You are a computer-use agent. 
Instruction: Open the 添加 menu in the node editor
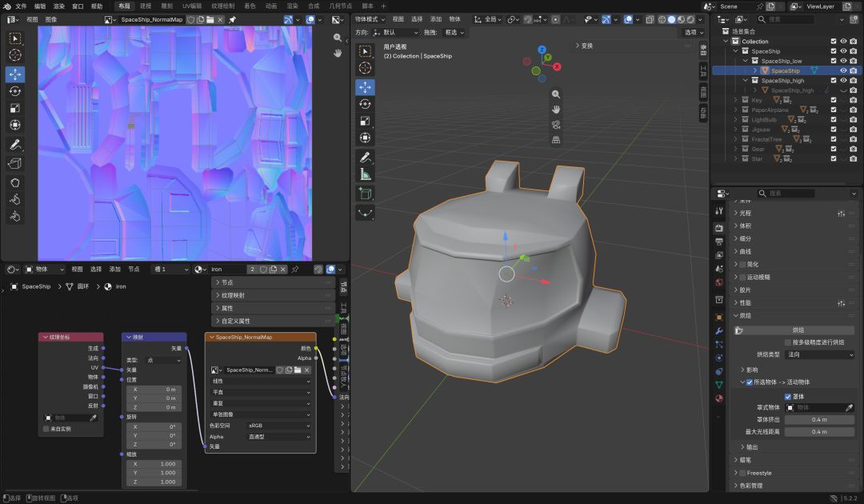coord(114,270)
